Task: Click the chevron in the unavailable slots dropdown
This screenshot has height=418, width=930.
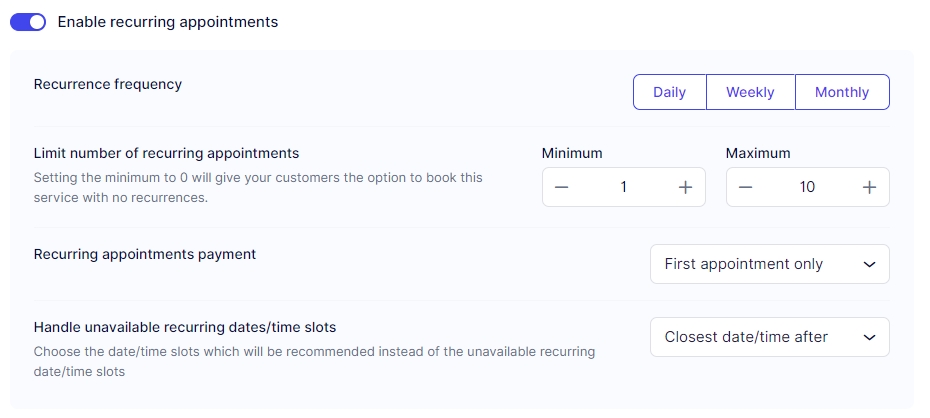Action: (x=869, y=338)
